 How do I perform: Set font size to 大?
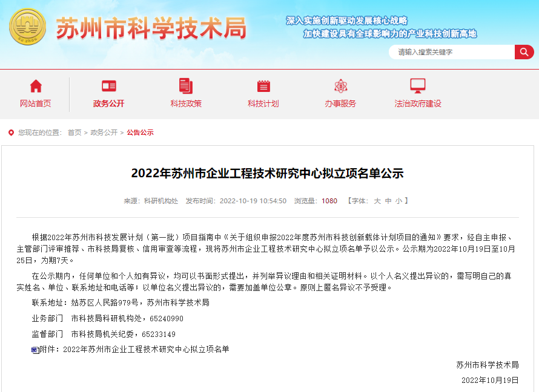[377, 201]
